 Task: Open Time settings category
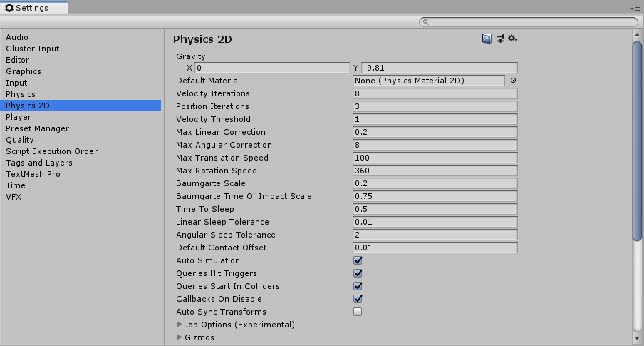[x=80, y=185]
